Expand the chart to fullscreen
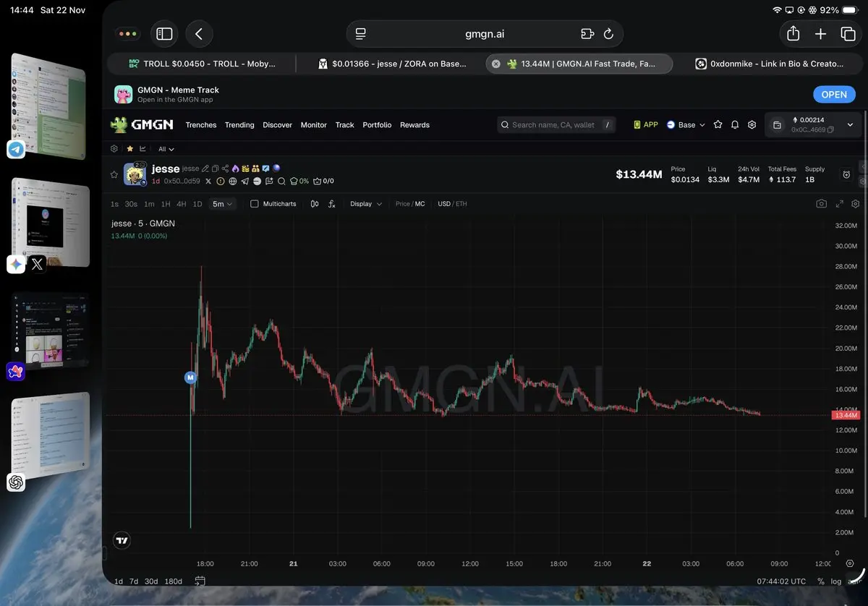This screenshot has height=606, width=868. click(840, 204)
